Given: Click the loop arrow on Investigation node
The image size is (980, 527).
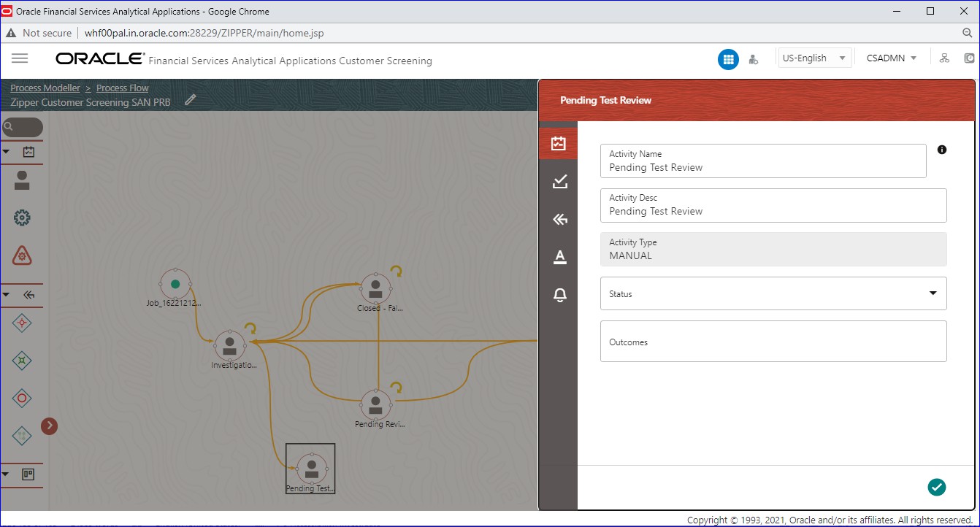Looking at the screenshot, I should pos(250,328).
